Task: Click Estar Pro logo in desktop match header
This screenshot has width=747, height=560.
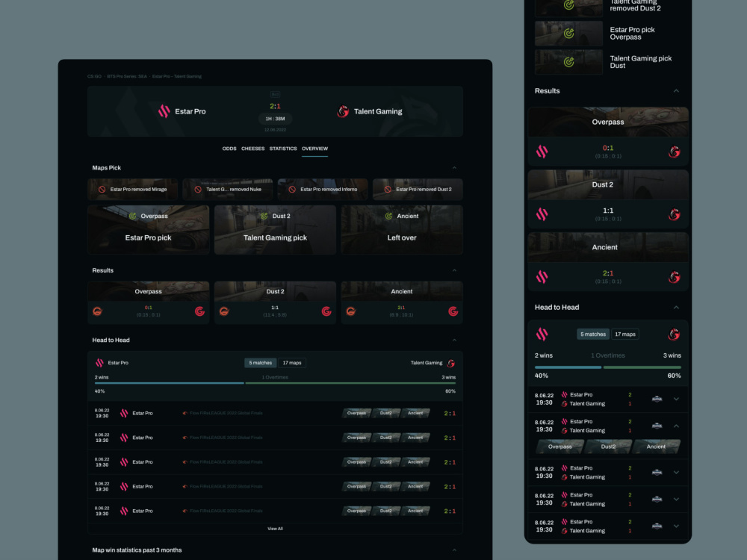Action: (164, 111)
